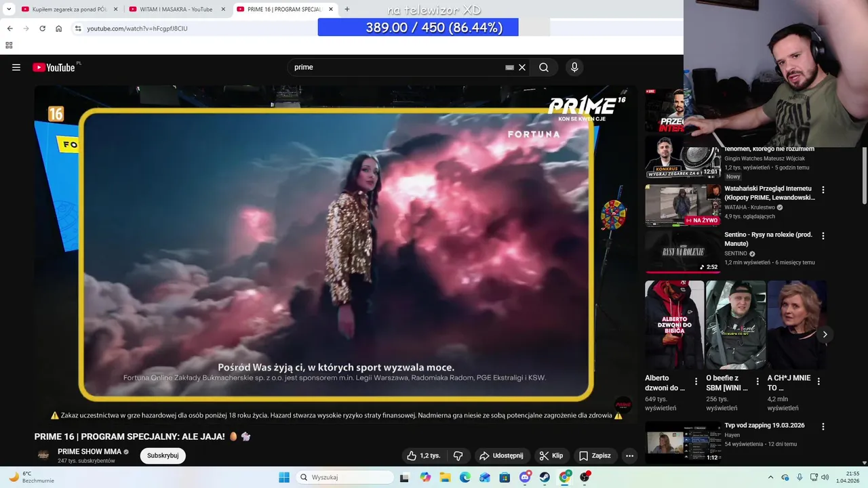Open Outlook from taskbar
Image resolution: width=868 pixels, height=488 pixels.
(484, 477)
